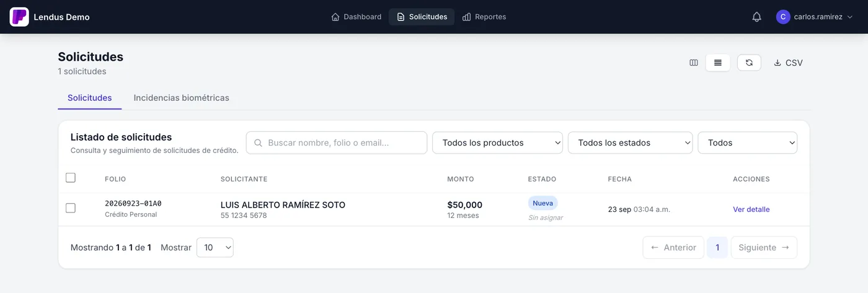Screen dimensions: 868x293
Task: Click the Siguiente pagination button
Action: tap(764, 247)
